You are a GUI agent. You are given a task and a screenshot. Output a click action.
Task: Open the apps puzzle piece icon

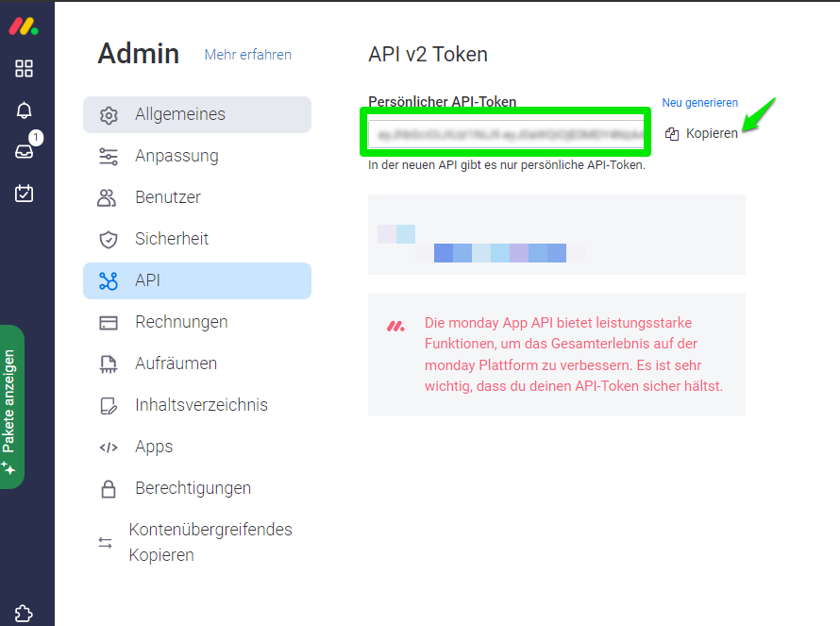(24, 613)
